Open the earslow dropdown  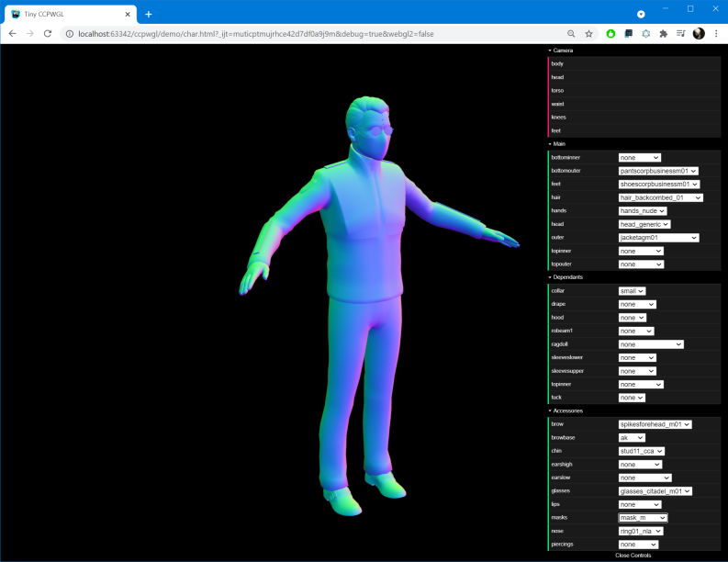(x=644, y=478)
